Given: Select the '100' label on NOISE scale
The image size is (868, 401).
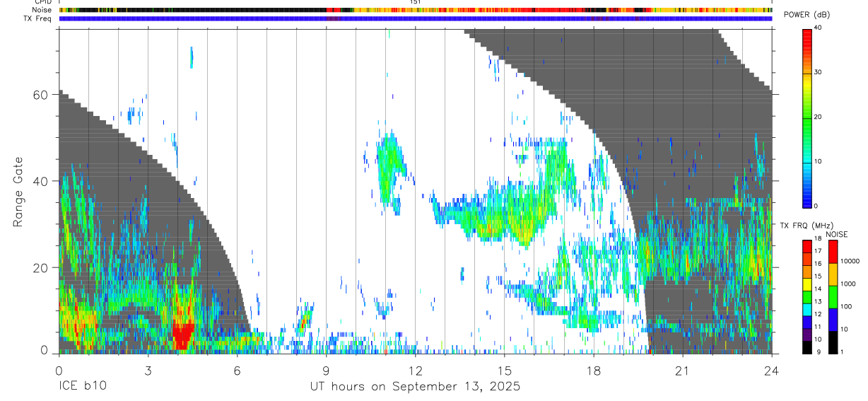Looking at the screenshot, I should pyautogui.click(x=846, y=306).
